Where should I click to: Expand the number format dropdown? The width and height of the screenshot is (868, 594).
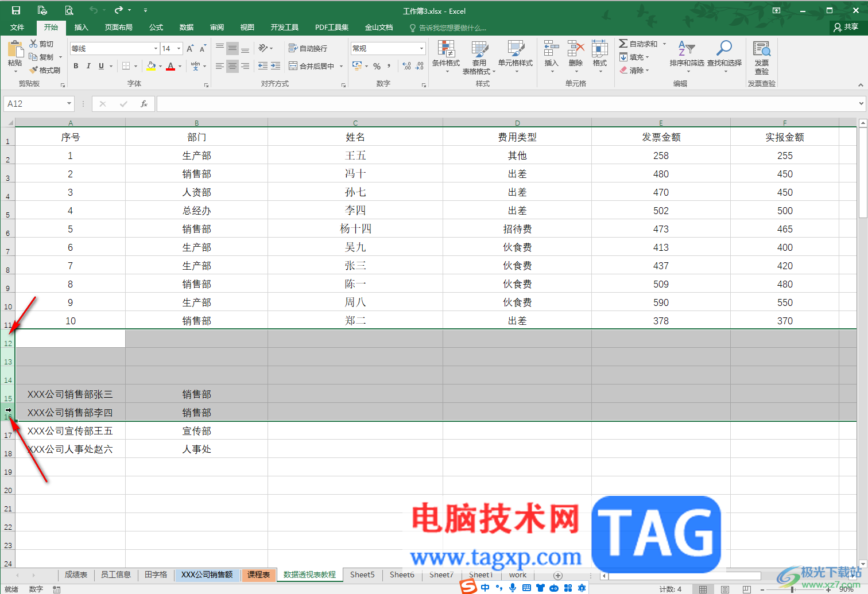(x=421, y=49)
